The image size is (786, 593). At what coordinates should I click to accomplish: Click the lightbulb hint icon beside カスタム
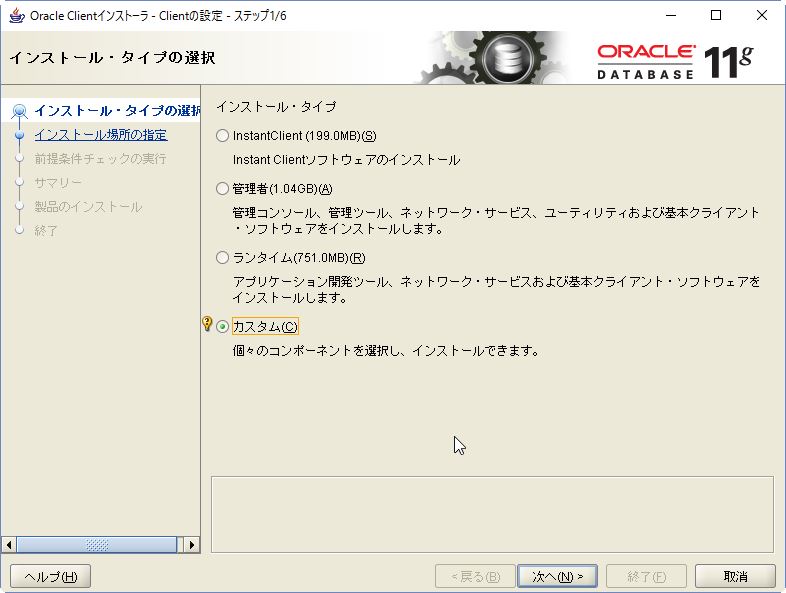207,324
